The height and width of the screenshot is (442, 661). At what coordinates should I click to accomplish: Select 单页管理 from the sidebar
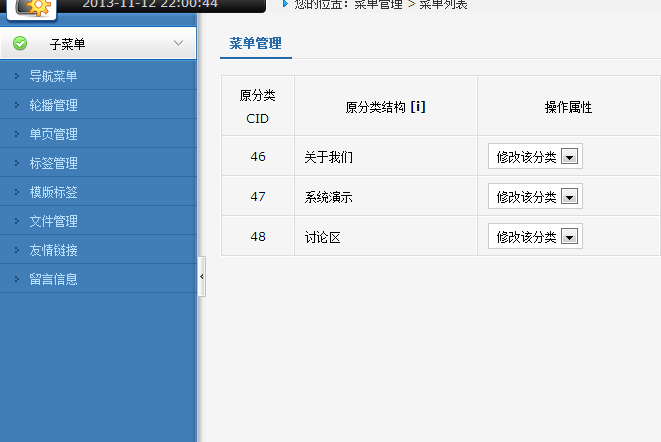pos(54,134)
